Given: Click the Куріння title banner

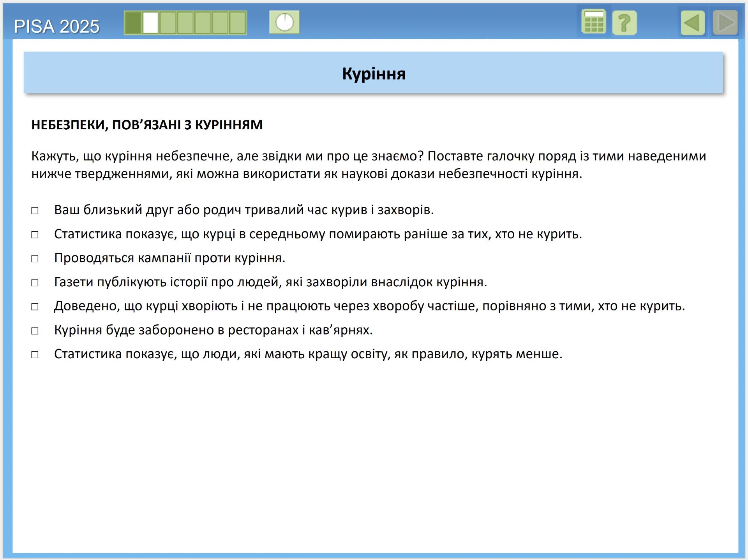Looking at the screenshot, I should click(x=373, y=73).
